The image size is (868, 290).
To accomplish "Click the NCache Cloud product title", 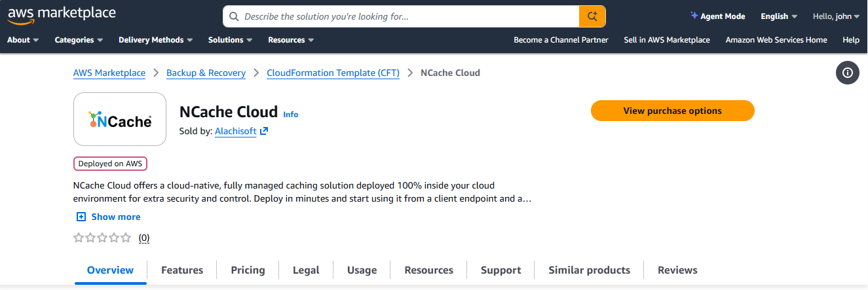I will click(x=229, y=111).
